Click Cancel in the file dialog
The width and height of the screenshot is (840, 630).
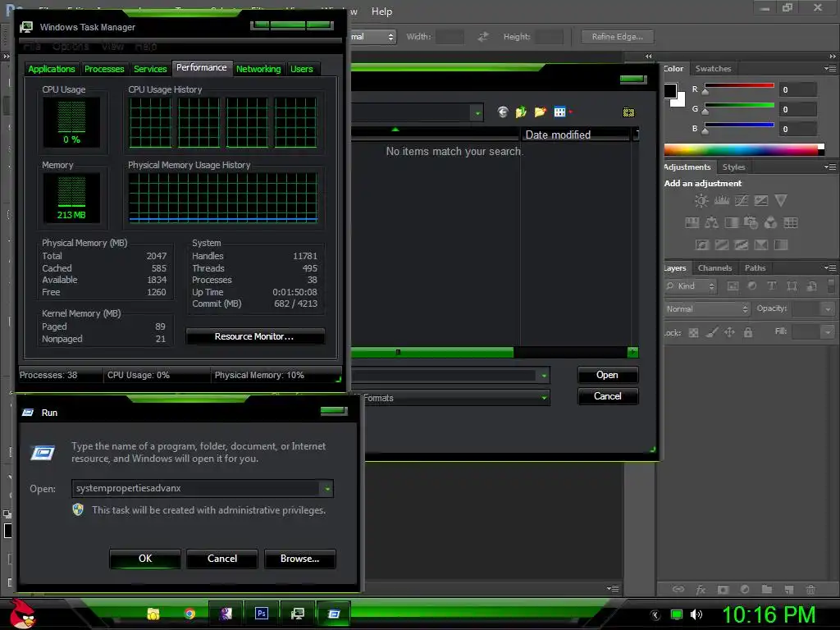[x=608, y=396]
